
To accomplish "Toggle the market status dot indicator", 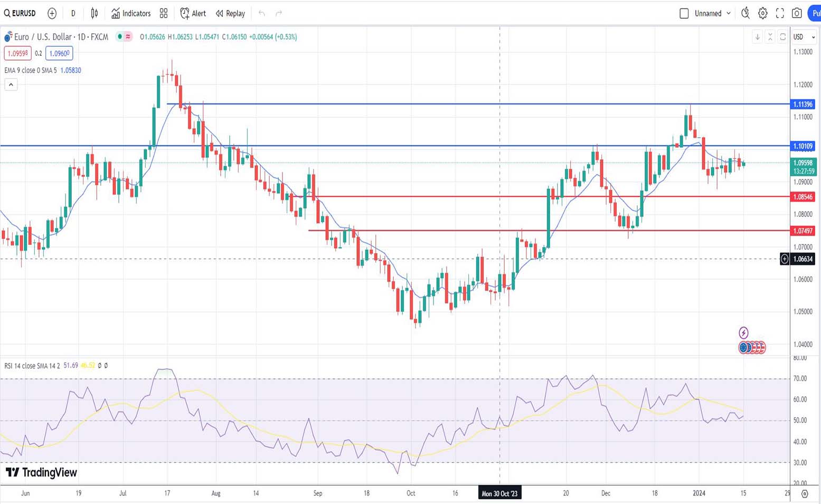I will click(x=120, y=36).
